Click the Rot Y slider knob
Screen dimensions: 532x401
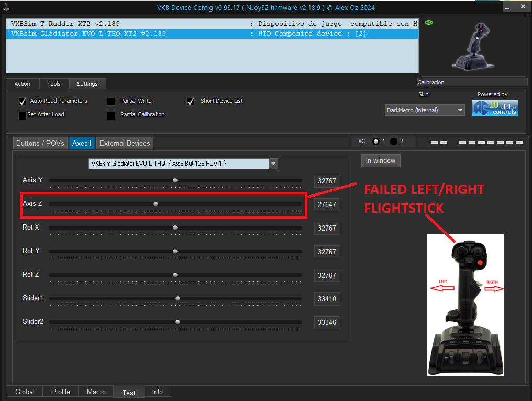point(175,251)
